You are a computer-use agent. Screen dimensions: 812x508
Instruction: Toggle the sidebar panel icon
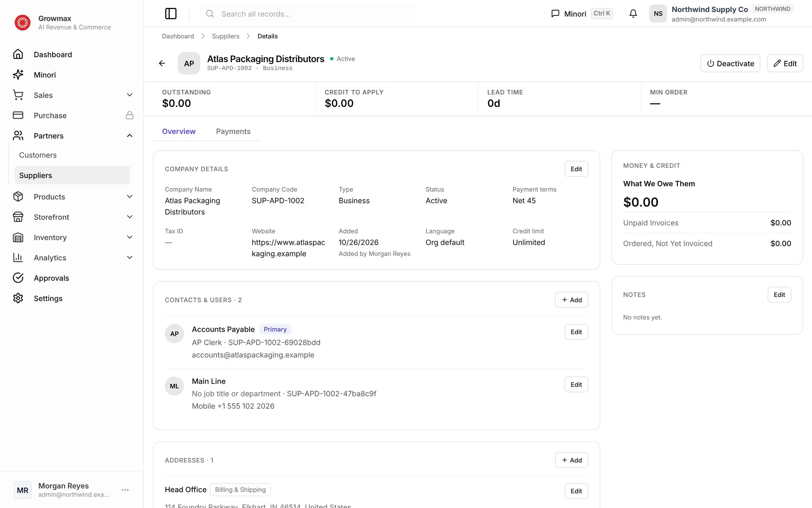click(x=171, y=14)
